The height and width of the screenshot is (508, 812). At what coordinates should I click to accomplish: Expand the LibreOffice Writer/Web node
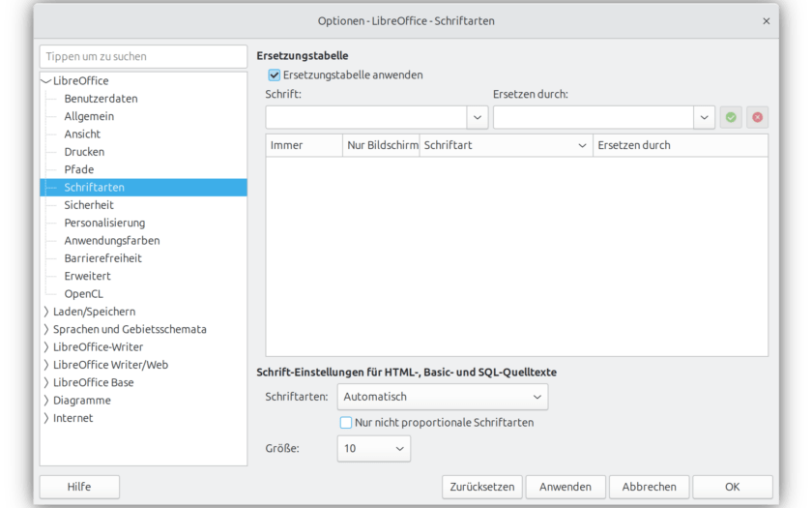(46, 365)
